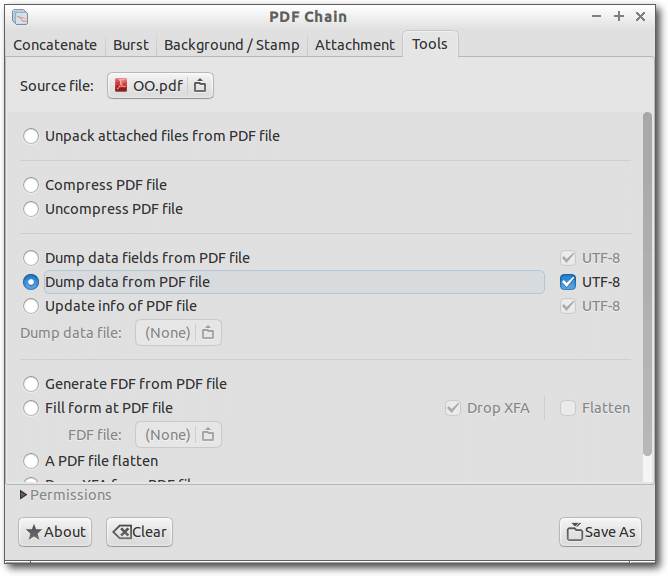Switch to the Concatenate tab
The image size is (668, 576).
(x=55, y=45)
